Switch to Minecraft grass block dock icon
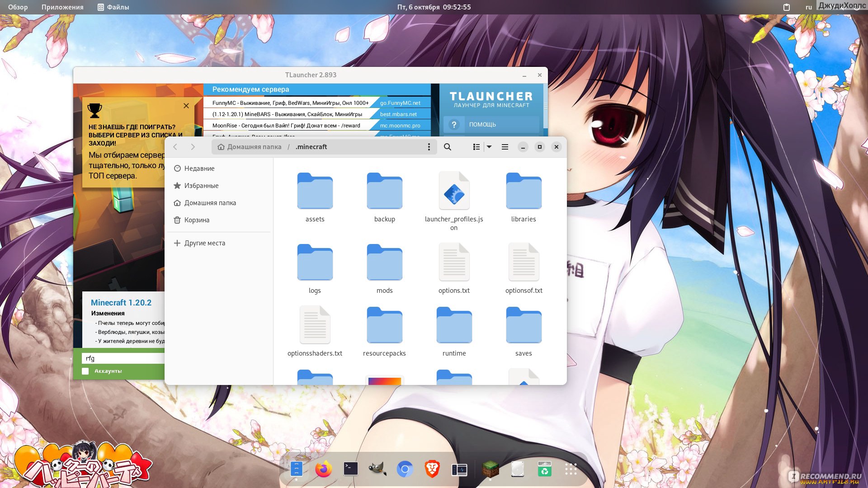 [x=490, y=469]
